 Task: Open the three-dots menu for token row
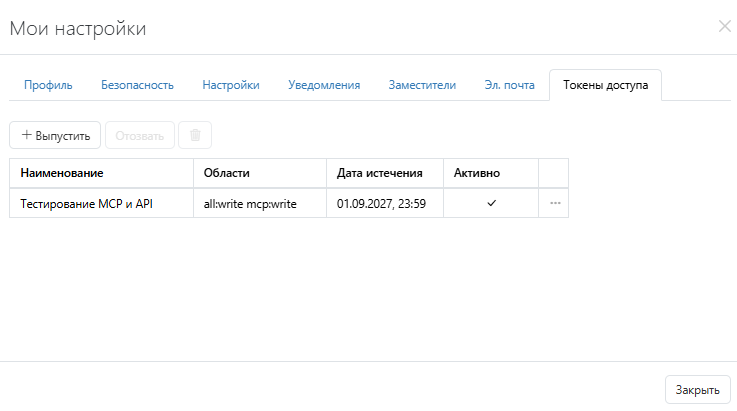(x=555, y=203)
